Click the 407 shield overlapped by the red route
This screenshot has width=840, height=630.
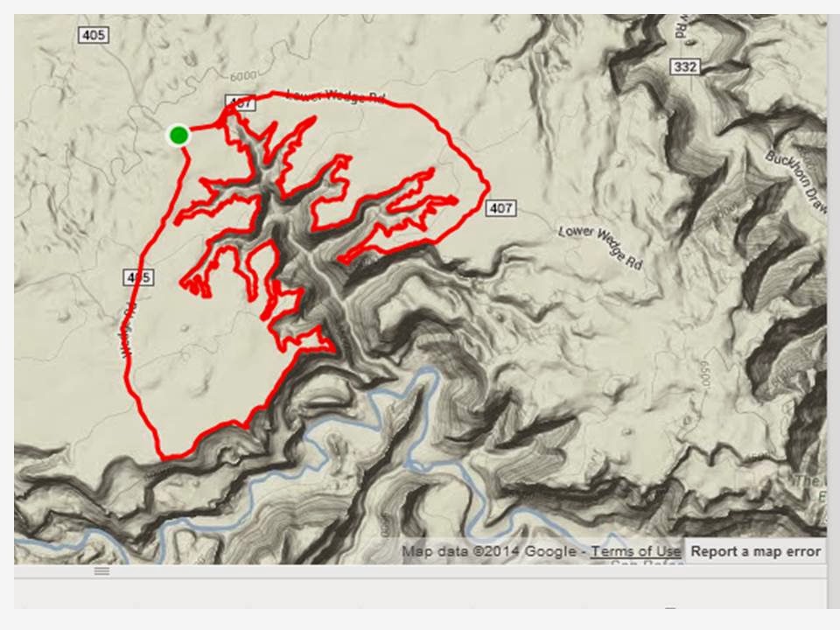pos(241,101)
